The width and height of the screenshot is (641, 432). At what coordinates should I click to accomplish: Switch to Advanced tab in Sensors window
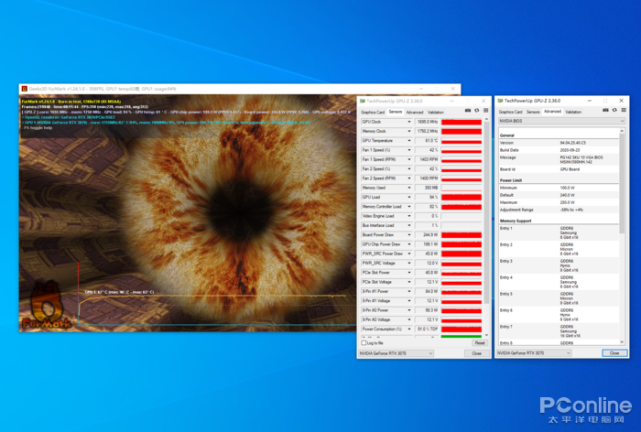tap(414, 112)
